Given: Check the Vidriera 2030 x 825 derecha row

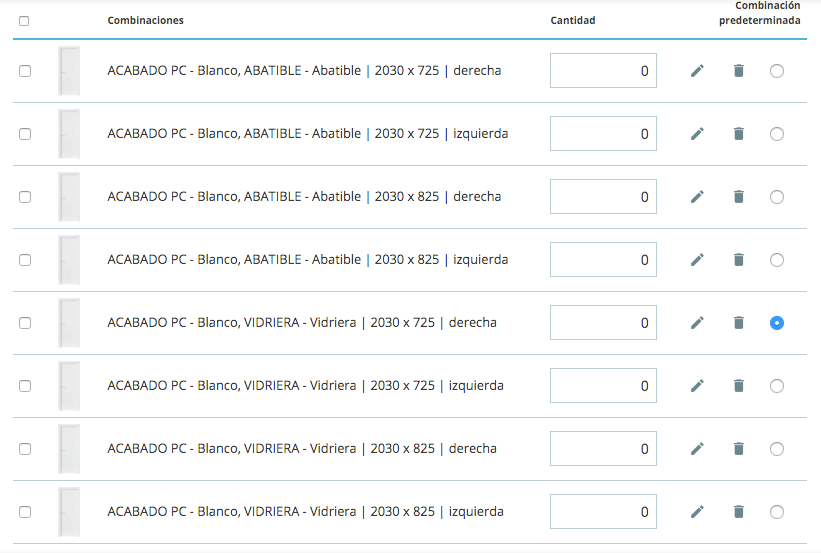Looking at the screenshot, I should coord(25,449).
